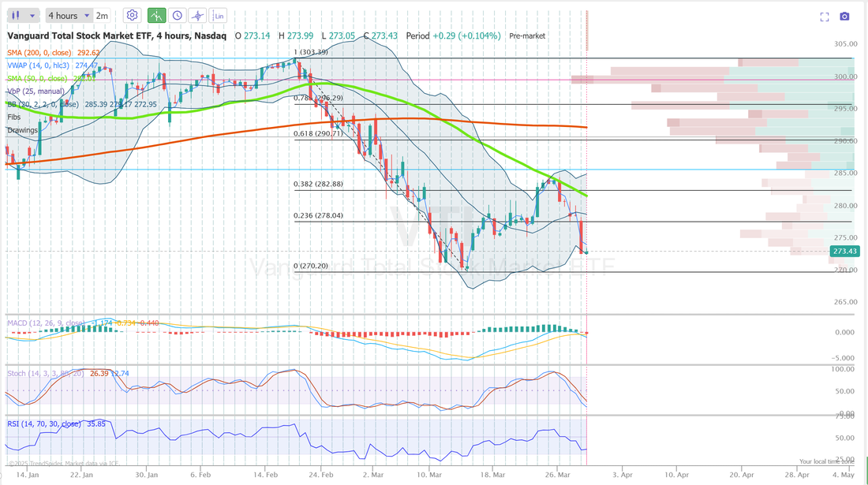The width and height of the screenshot is (868, 485).
Task: Select the Stoch (14, 3, 3, 80, 20) label
Action: (x=47, y=373)
